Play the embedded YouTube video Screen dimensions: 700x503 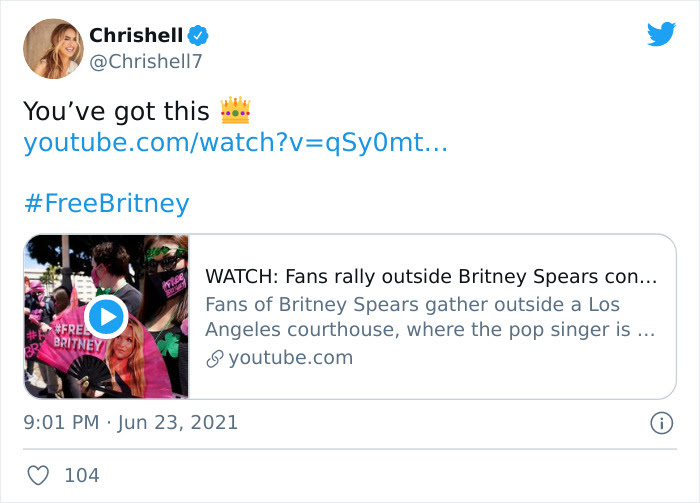click(106, 316)
